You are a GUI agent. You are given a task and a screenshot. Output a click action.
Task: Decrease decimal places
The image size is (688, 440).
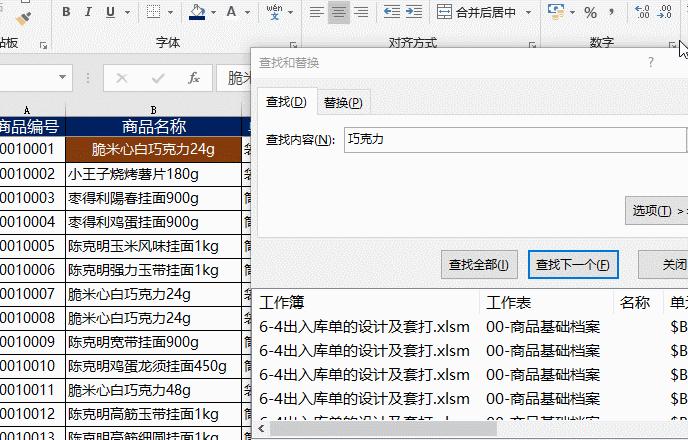click(x=664, y=12)
